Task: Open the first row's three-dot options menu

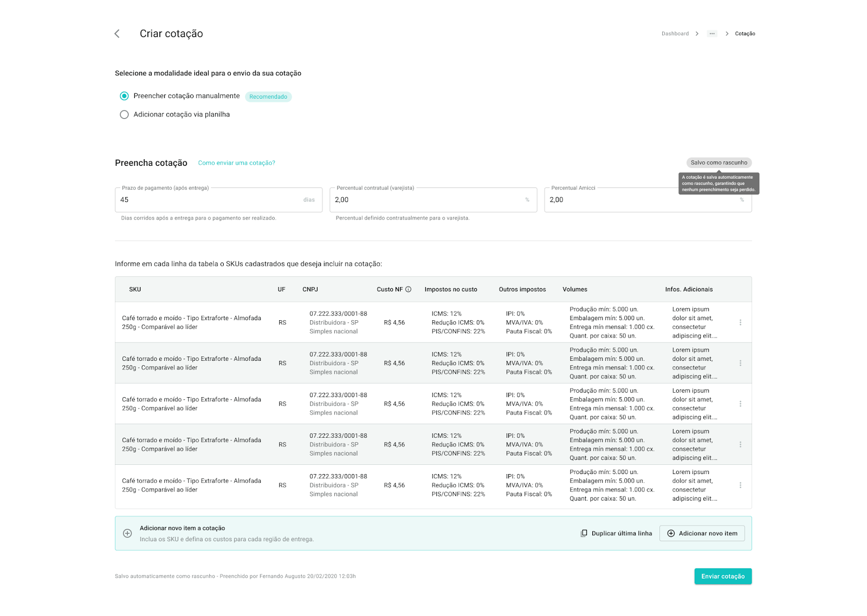Action: (740, 322)
